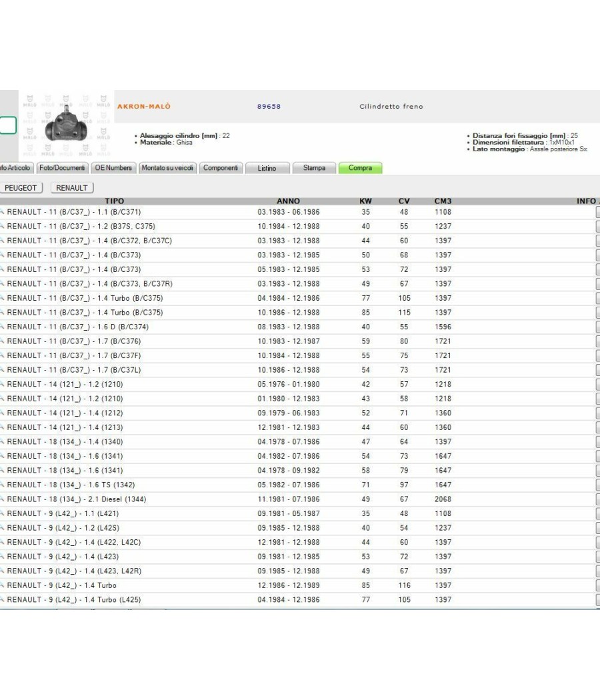Select row Renault 14 1.4 (1212)
600x700 pixels.
(x=299, y=413)
